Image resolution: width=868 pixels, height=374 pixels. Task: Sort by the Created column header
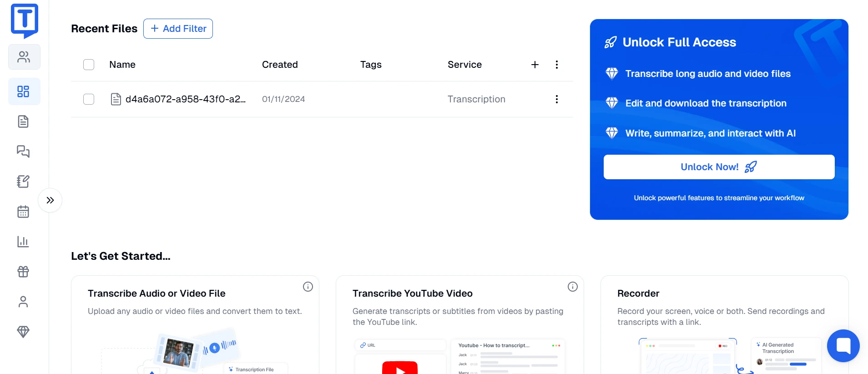(x=280, y=65)
